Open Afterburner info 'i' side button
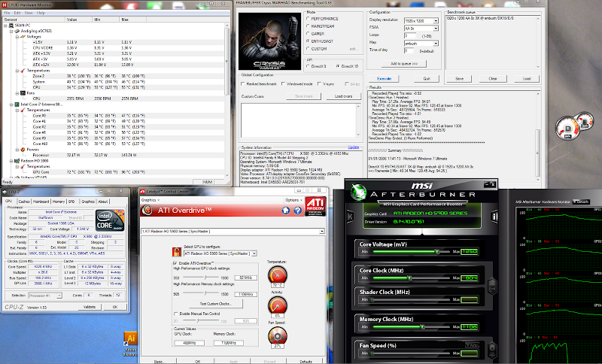 [494, 217]
